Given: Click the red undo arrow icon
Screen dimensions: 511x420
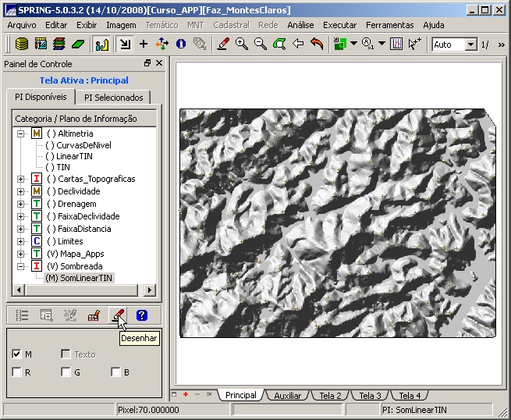Looking at the screenshot, I should pyautogui.click(x=317, y=44).
